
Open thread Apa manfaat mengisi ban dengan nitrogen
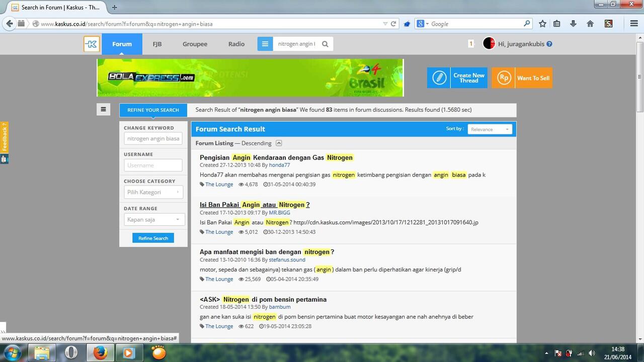[x=267, y=252]
